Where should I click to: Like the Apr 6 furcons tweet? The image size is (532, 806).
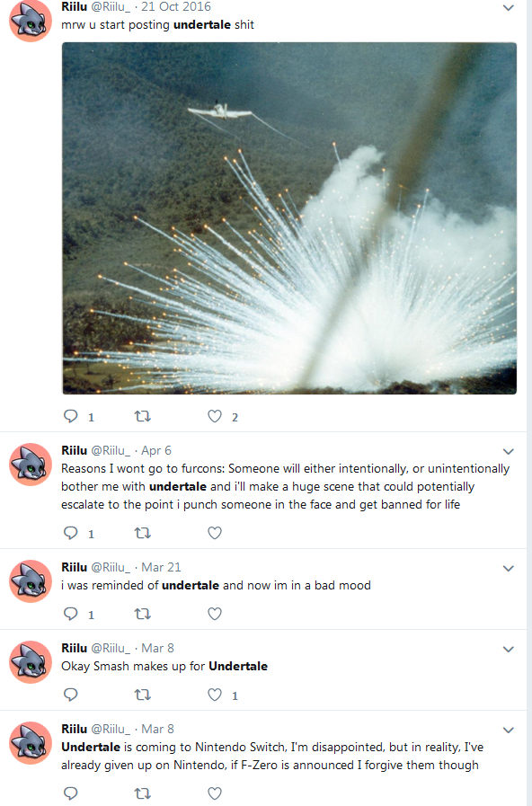click(x=215, y=533)
